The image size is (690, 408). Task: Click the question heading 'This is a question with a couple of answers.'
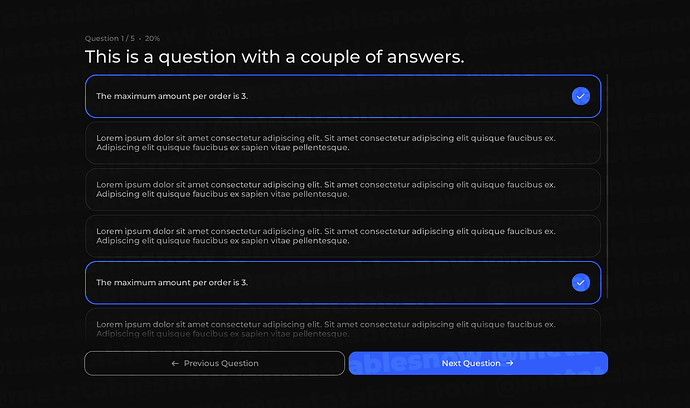275,57
